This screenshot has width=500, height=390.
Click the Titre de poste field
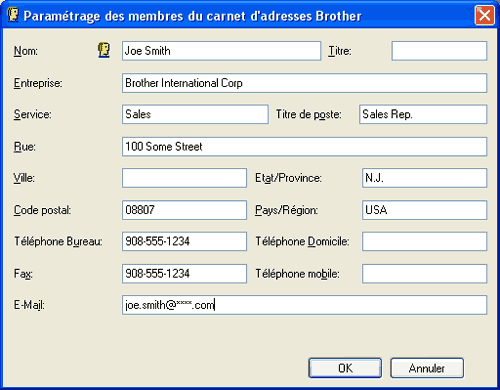423,114
